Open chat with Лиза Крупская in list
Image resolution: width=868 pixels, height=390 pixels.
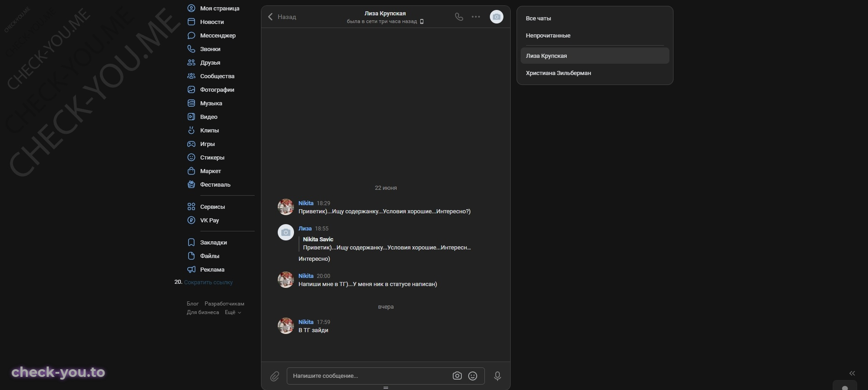(595, 56)
